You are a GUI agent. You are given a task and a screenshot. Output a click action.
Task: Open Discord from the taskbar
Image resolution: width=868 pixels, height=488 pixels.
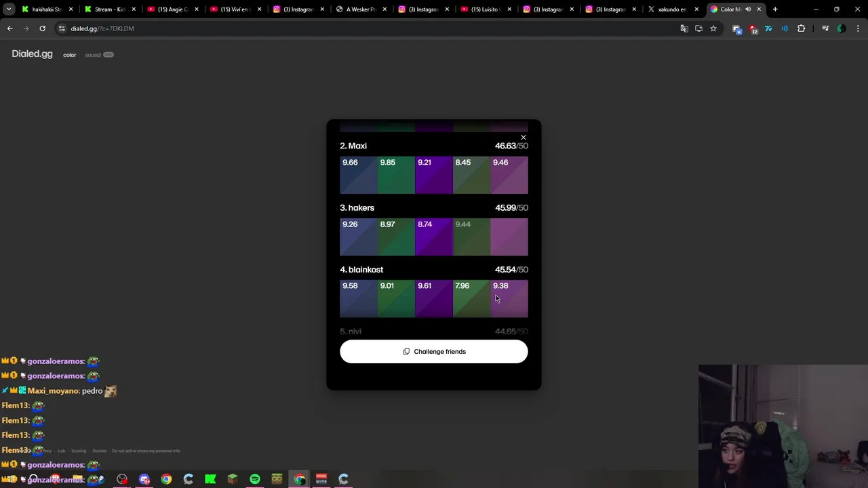[x=144, y=479]
